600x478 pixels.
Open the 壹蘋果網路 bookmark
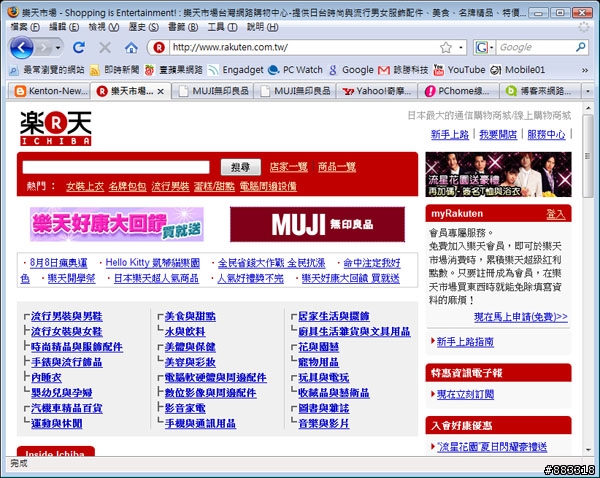(174, 70)
